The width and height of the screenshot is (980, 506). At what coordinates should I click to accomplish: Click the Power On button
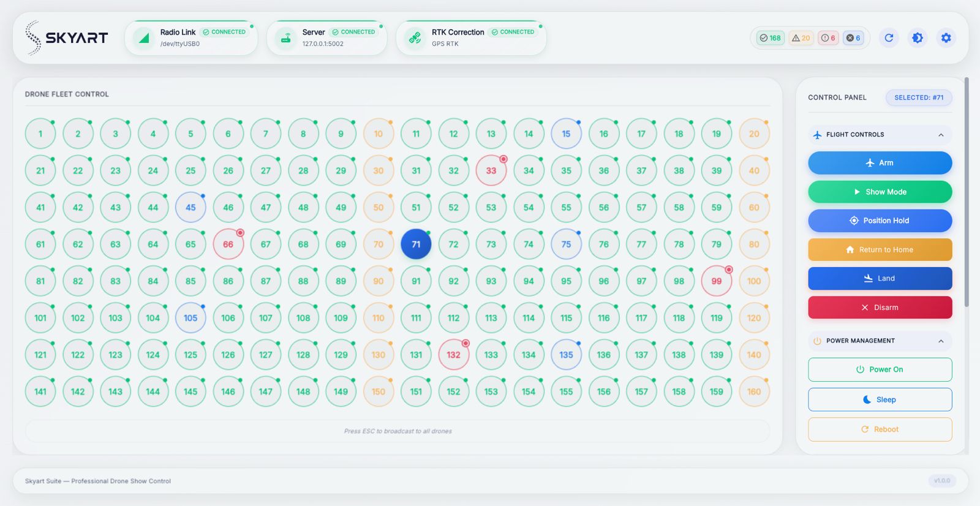coord(880,369)
